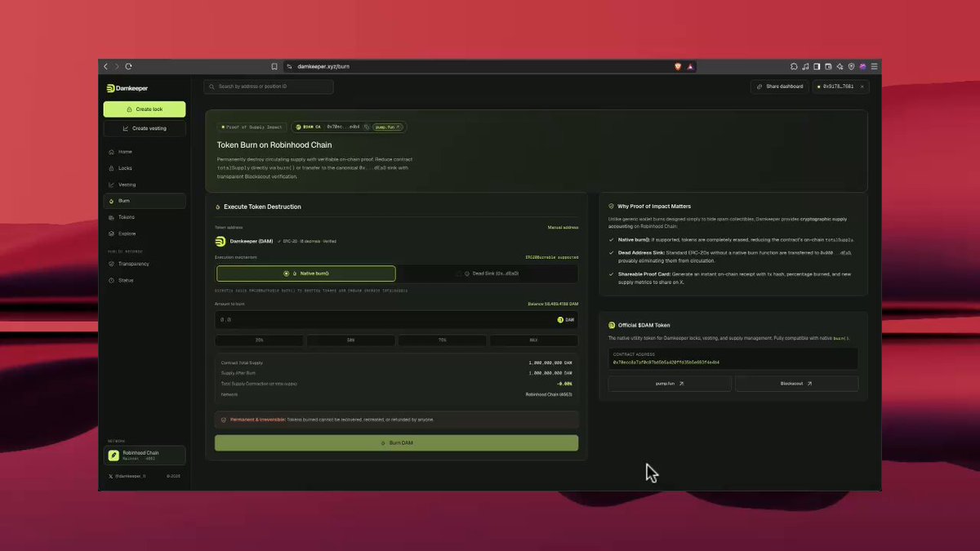Open the @damkeeper X profile link
Viewport: 980px width, 551px height.
[x=127, y=476]
